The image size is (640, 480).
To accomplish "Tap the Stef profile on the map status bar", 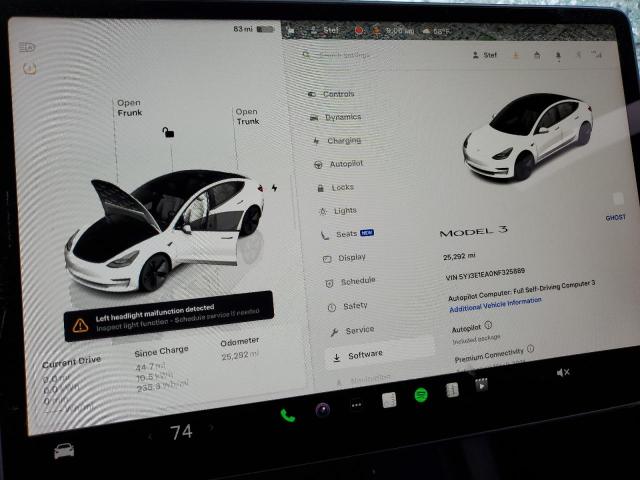I will point(325,29).
